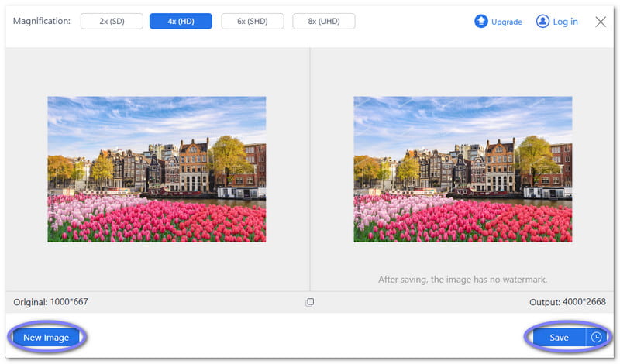Viewport: 620px width, 364px height.
Task: Select 4x (HD) magnification
Action: 181,22
